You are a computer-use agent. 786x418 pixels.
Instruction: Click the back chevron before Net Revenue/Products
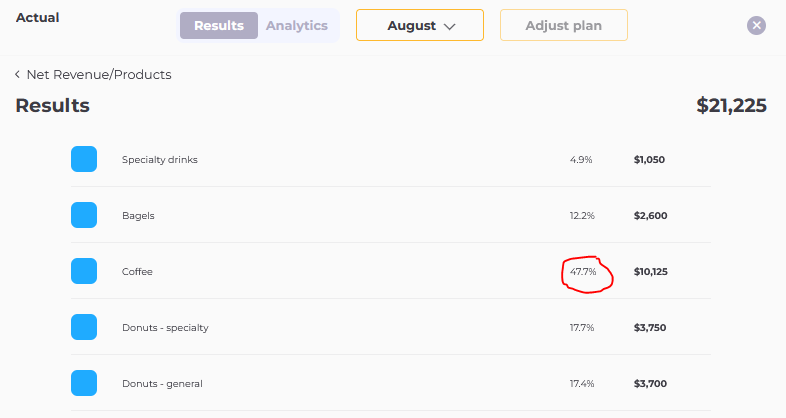18,75
